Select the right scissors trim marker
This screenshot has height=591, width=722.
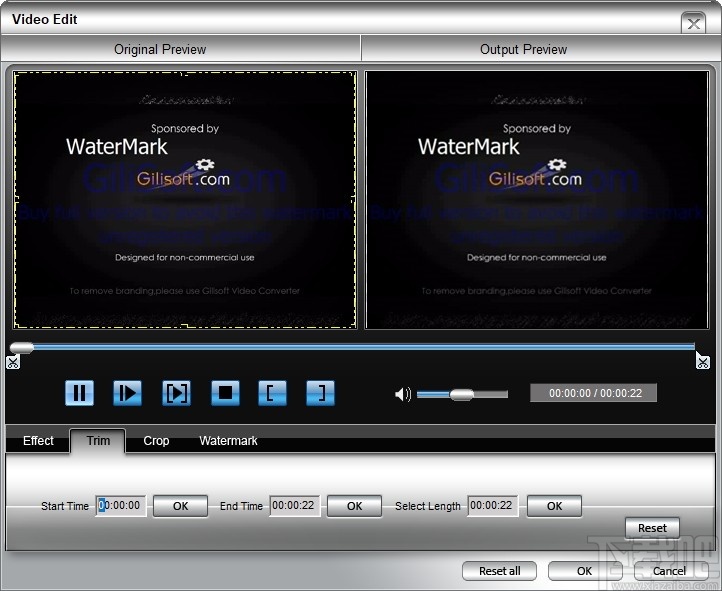[702, 361]
